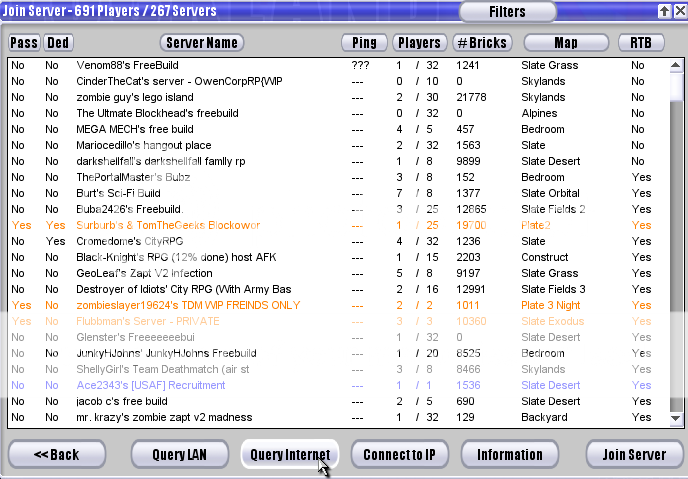Screen dimensions: 688x479
Task: Sort servers by Map header
Action: click(565, 43)
